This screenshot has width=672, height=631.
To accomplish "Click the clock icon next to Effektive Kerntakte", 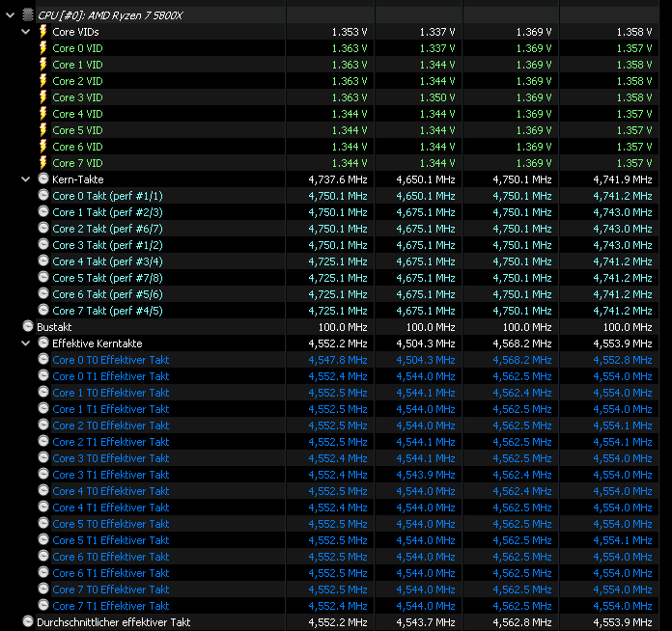I will (43, 343).
